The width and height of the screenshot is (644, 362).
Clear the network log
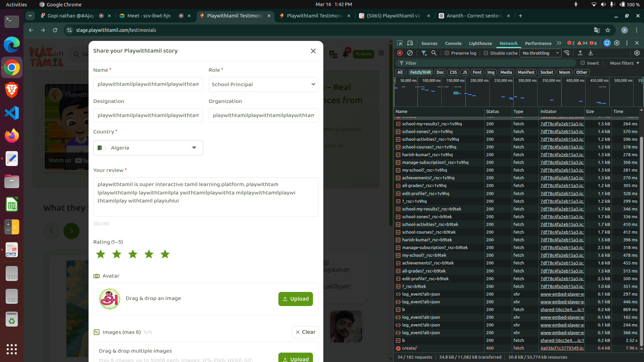point(410,53)
